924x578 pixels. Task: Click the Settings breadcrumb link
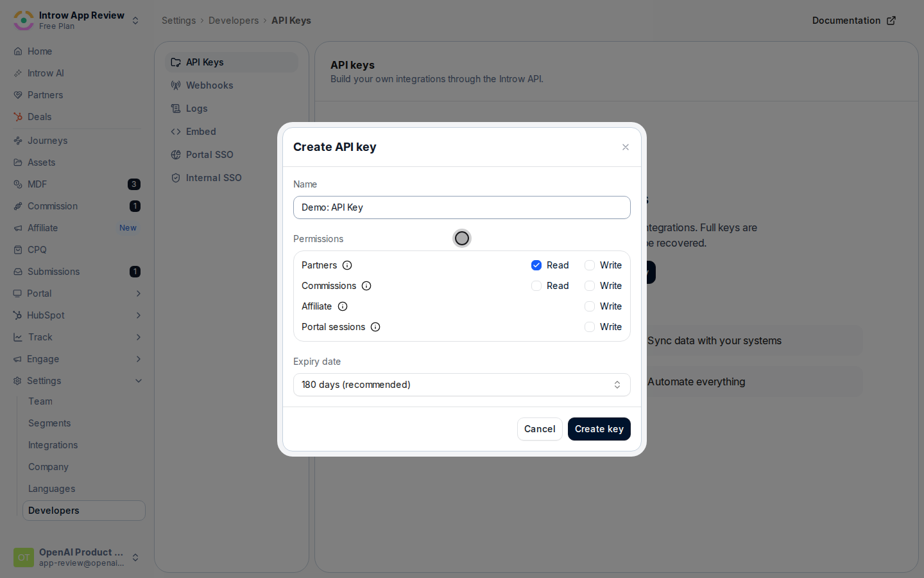click(178, 21)
